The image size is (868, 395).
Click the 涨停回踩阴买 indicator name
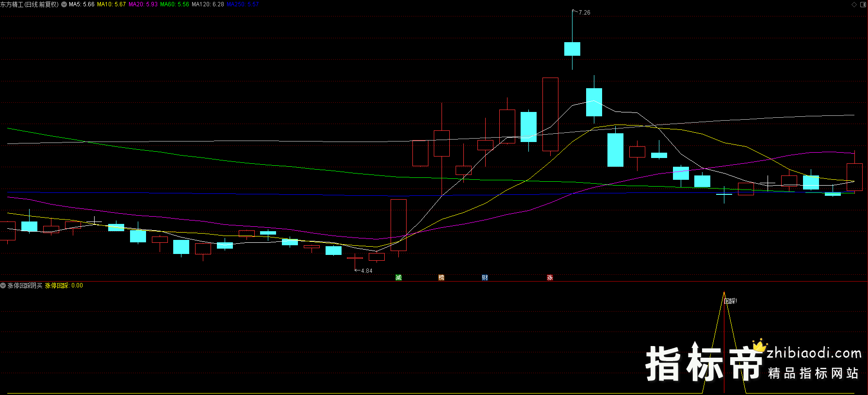pyautogui.click(x=25, y=285)
